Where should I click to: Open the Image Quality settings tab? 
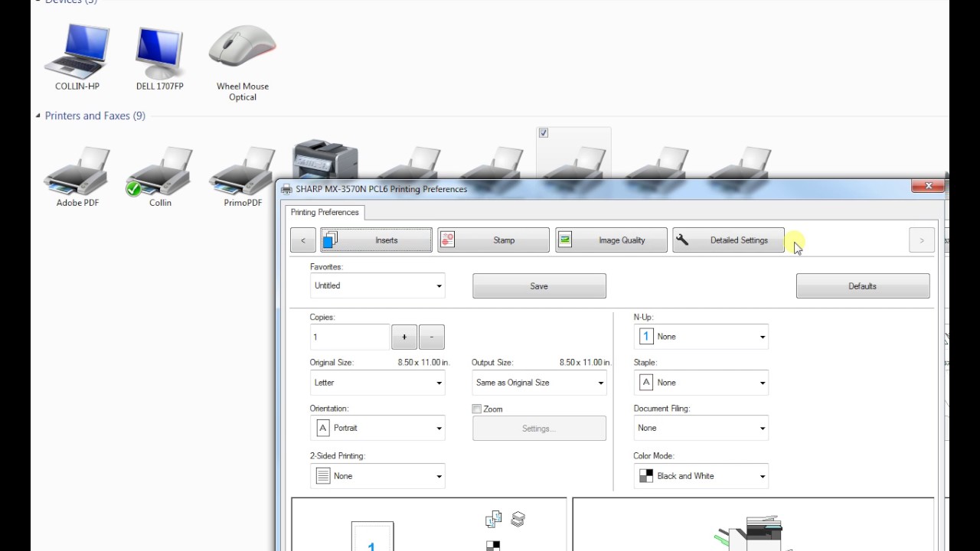click(611, 240)
